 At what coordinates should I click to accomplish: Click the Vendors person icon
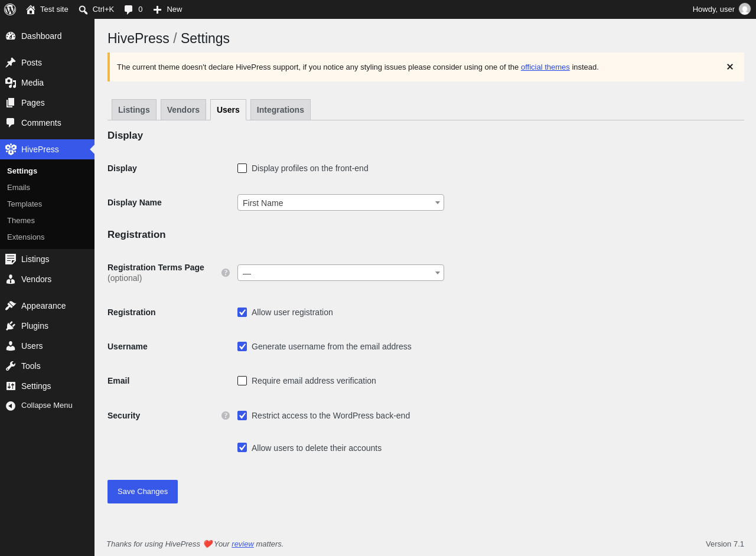(11, 279)
